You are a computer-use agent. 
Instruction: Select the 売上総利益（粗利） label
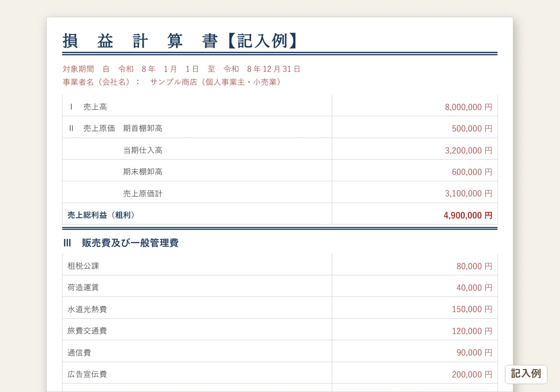[101, 215]
